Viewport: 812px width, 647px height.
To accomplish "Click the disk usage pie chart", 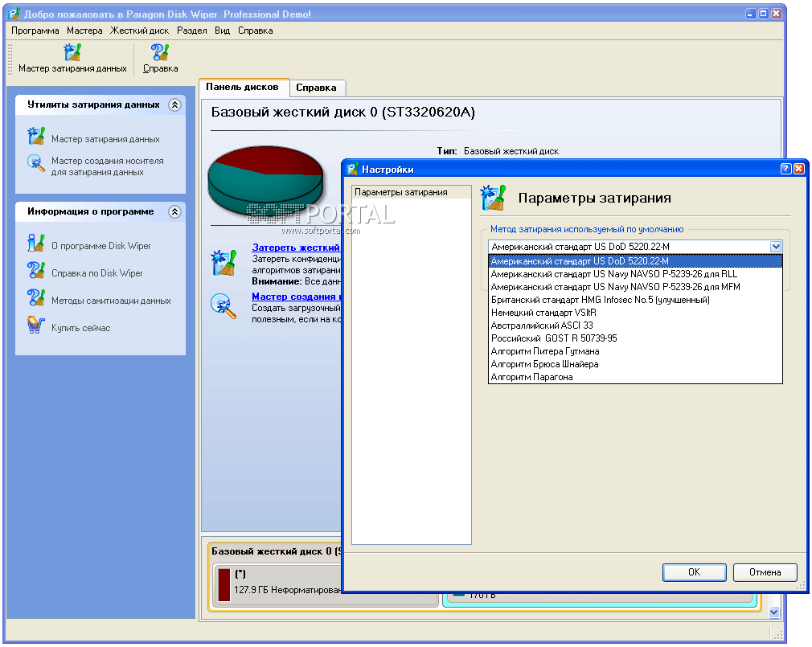I will click(265, 182).
